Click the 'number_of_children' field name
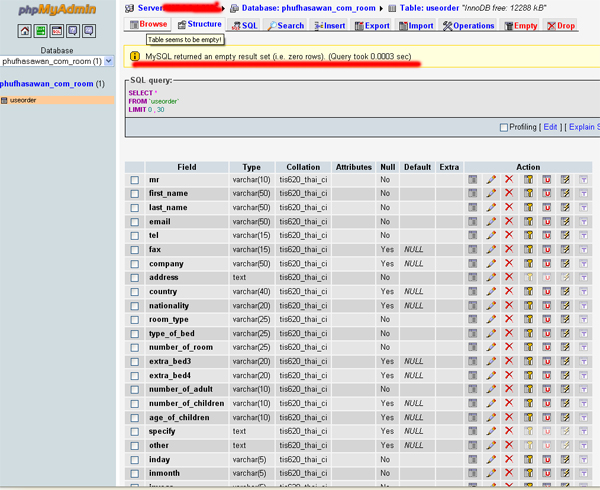The image size is (600, 490). click(186, 403)
